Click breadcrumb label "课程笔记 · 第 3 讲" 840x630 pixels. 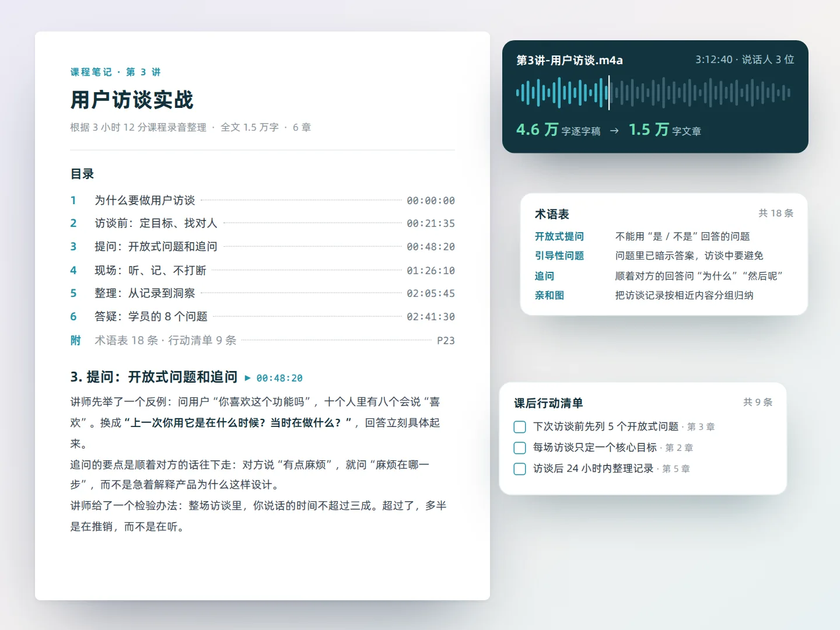pos(116,72)
